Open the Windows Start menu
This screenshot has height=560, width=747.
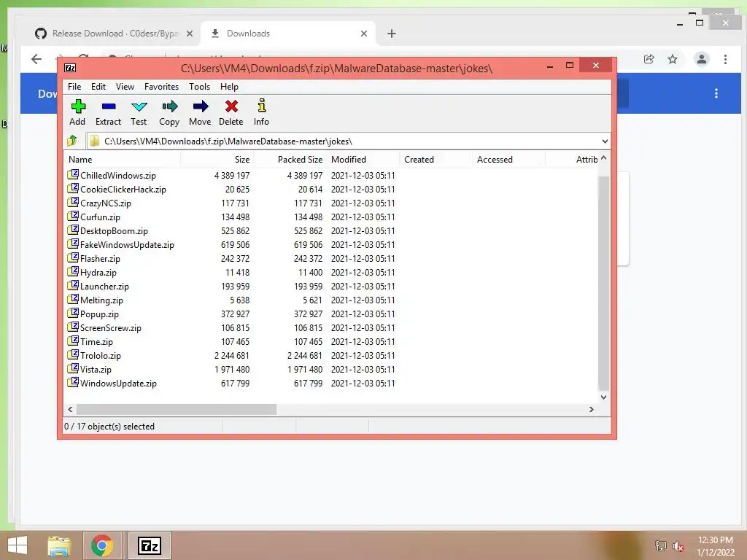(18, 545)
